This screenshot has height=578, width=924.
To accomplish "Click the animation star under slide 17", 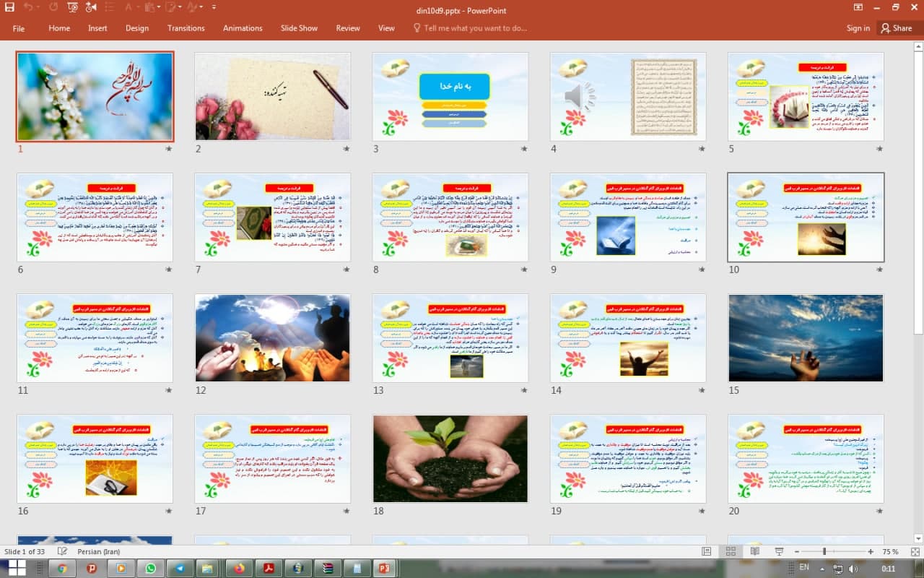I will point(346,511).
